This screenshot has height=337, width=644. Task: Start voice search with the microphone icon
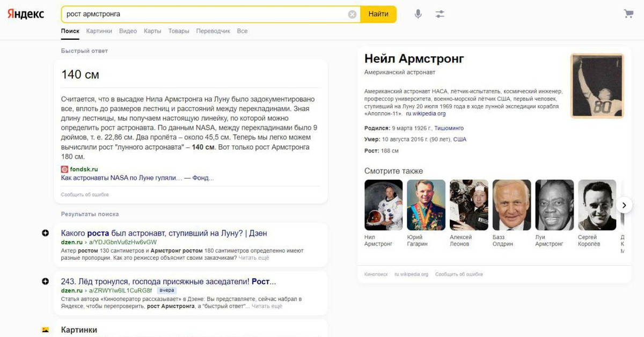(x=418, y=14)
